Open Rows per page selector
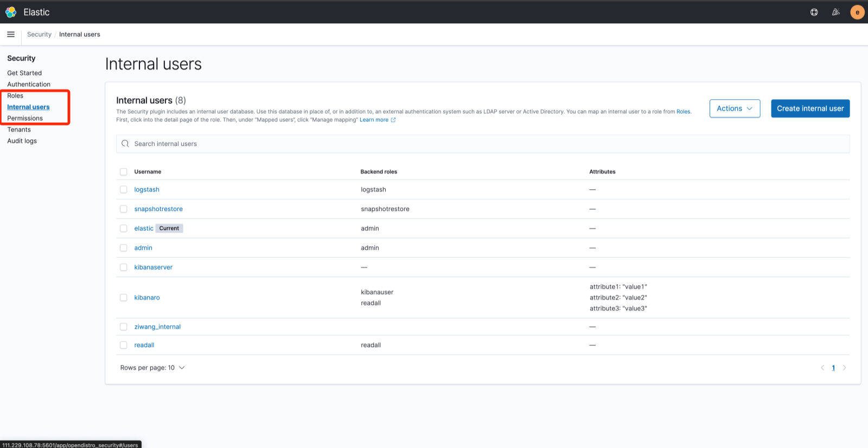This screenshot has height=448, width=868. (152, 368)
